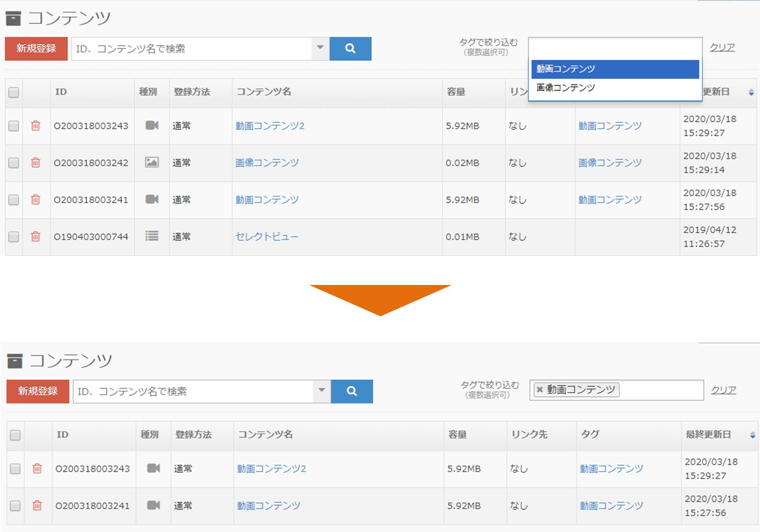Check the box for lower row 0200318003243
Image resolution: width=760 pixels, height=532 pixels.
click(x=15, y=469)
